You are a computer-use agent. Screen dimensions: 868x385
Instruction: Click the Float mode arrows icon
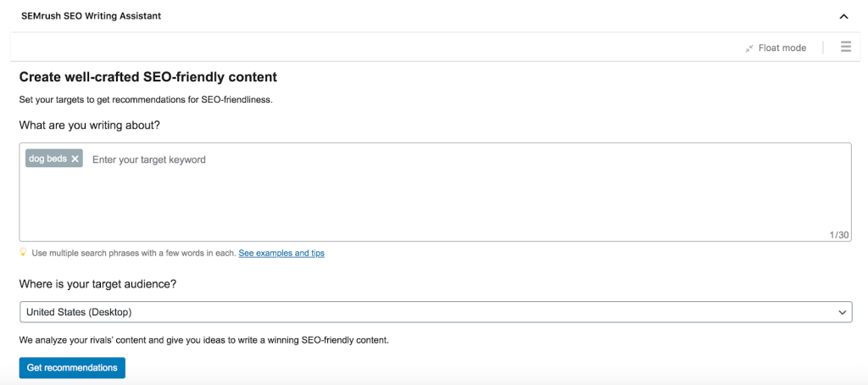pyautogui.click(x=749, y=48)
